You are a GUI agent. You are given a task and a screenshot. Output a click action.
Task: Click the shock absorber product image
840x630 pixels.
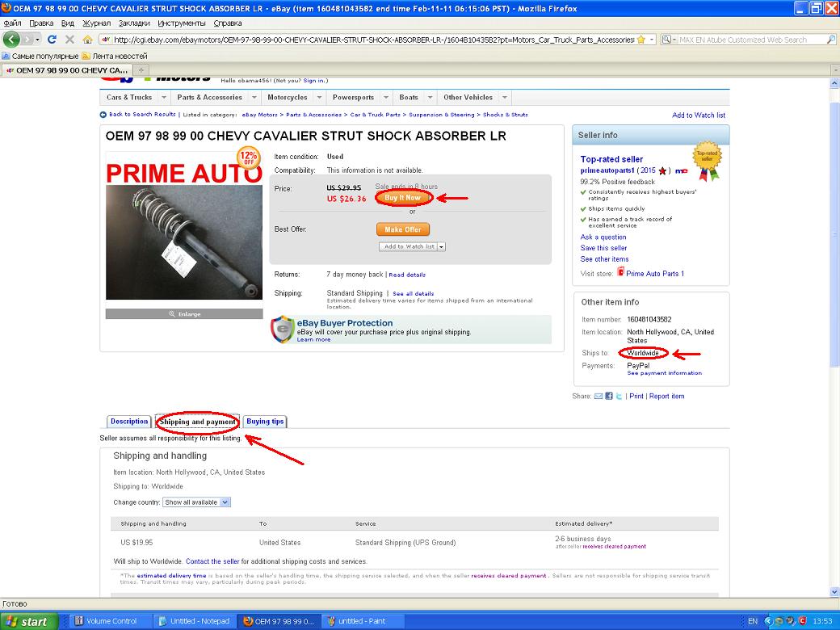184,242
